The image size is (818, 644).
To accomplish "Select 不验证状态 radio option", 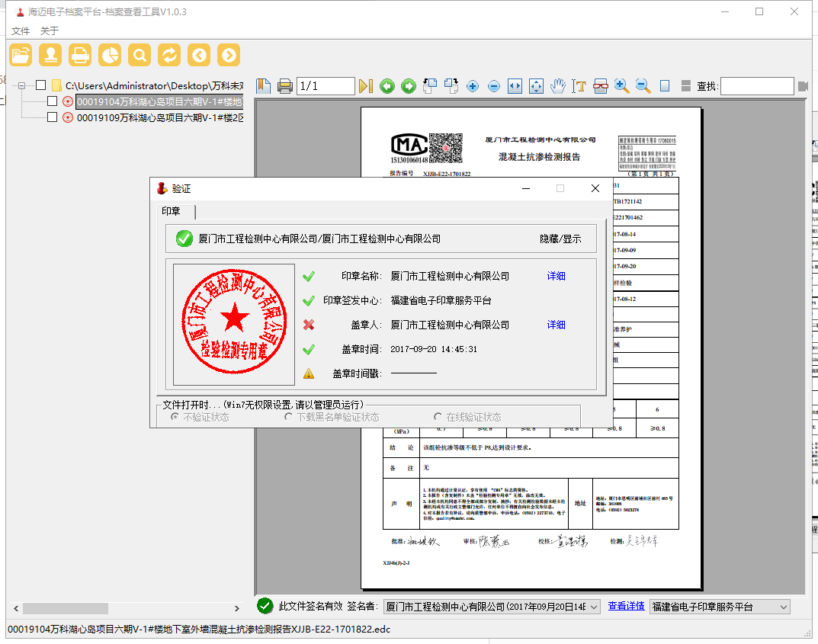I will click(x=175, y=417).
